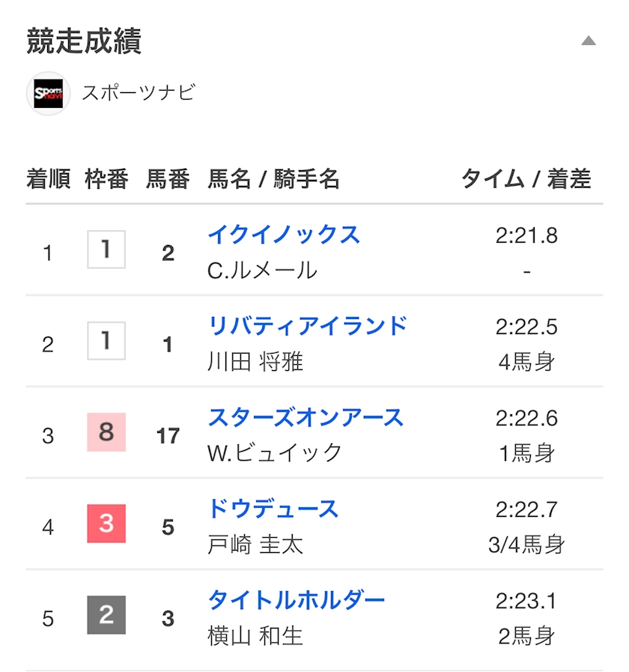Click the タイム / 着差 column header
Screen dimensions: 629x672
(x=526, y=179)
